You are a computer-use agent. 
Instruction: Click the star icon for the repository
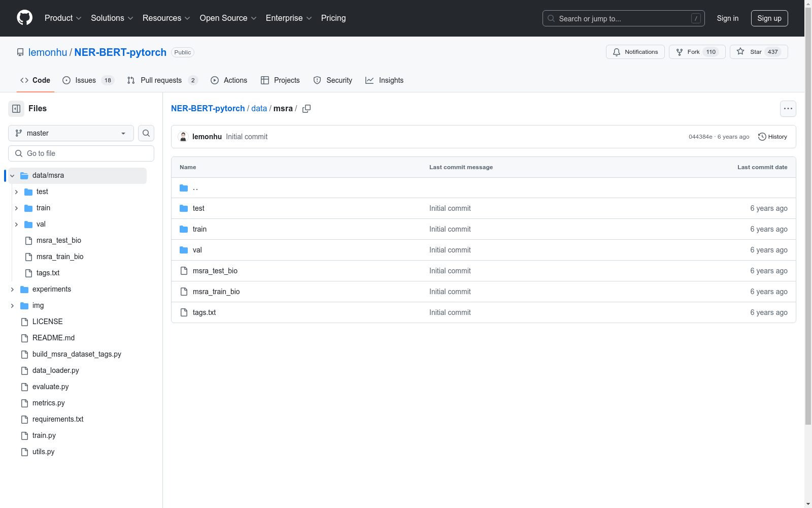click(x=740, y=52)
